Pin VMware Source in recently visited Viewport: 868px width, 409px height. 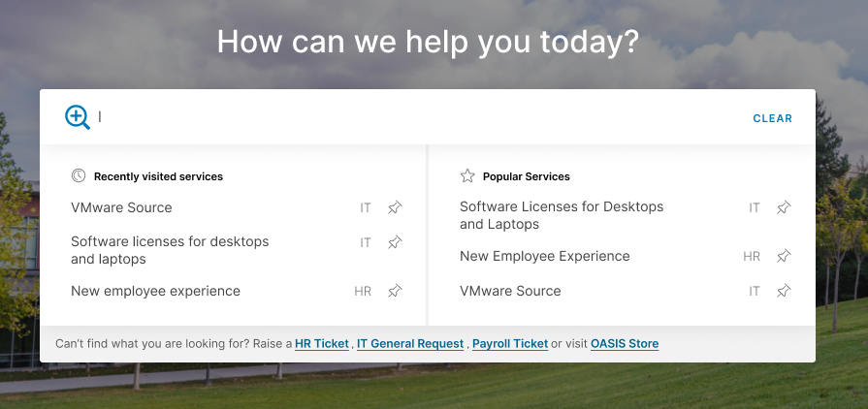pos(395,207)
